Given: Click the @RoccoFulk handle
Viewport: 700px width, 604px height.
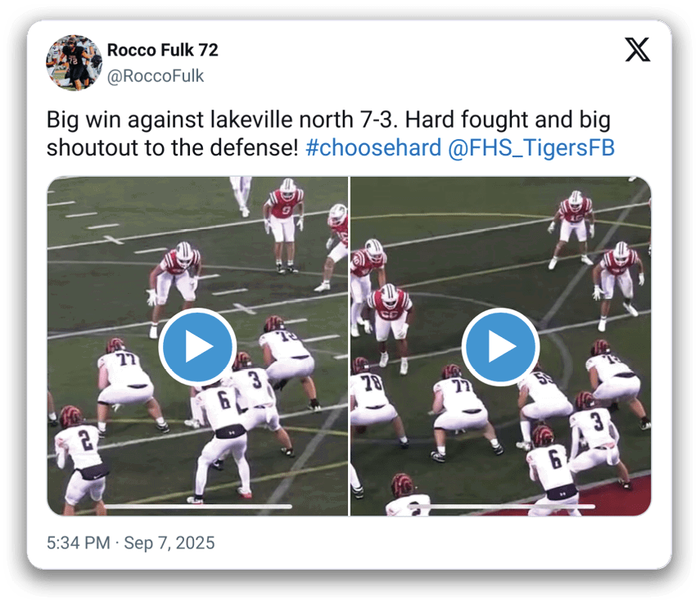Looking at the screenshot, I should pos(156,76).
